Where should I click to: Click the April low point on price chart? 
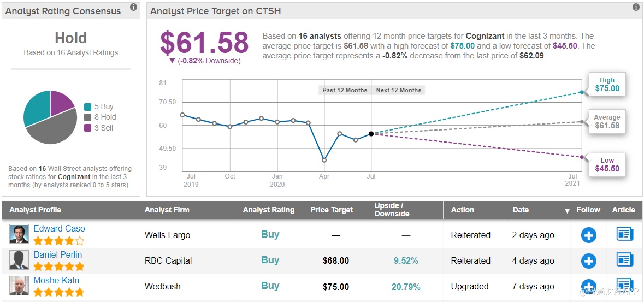click(x=324, y=160)
